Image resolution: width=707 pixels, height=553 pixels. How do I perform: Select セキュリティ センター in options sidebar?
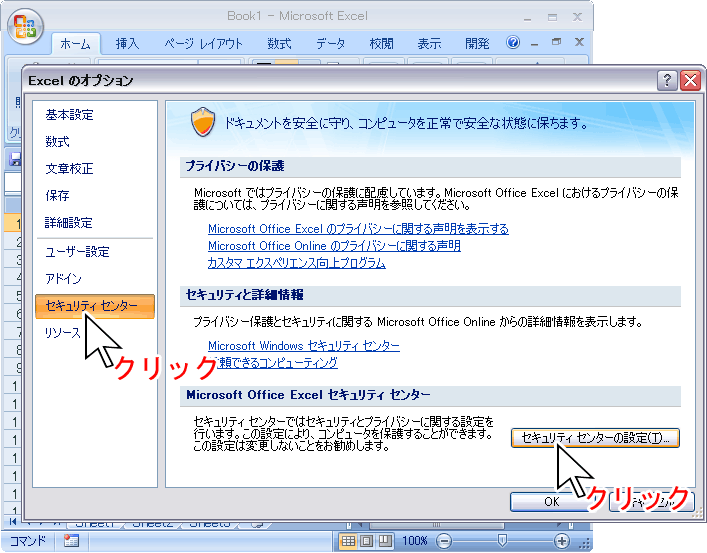(95, 306)
